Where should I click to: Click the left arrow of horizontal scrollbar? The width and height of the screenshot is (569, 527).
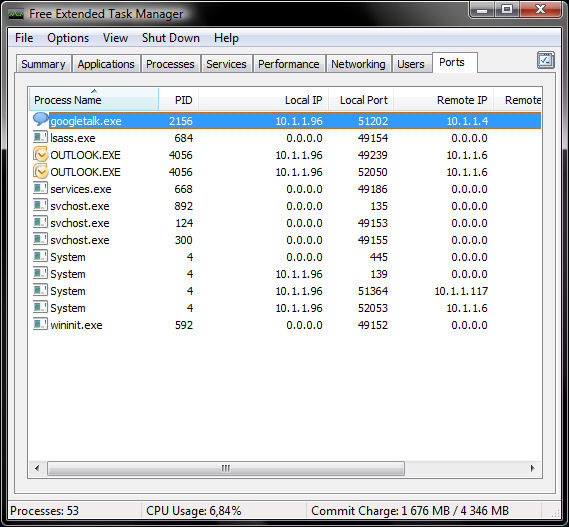(x=37, y=468)
